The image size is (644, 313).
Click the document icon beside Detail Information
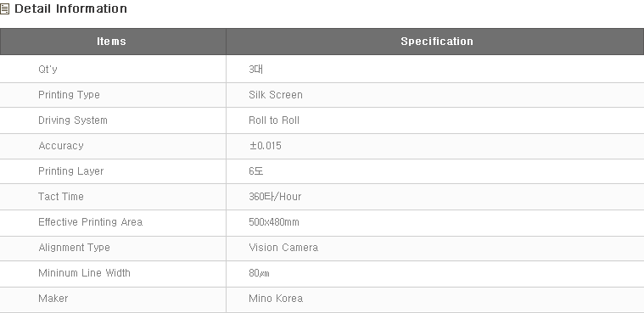pyautogui.click(x=4, y=9)
